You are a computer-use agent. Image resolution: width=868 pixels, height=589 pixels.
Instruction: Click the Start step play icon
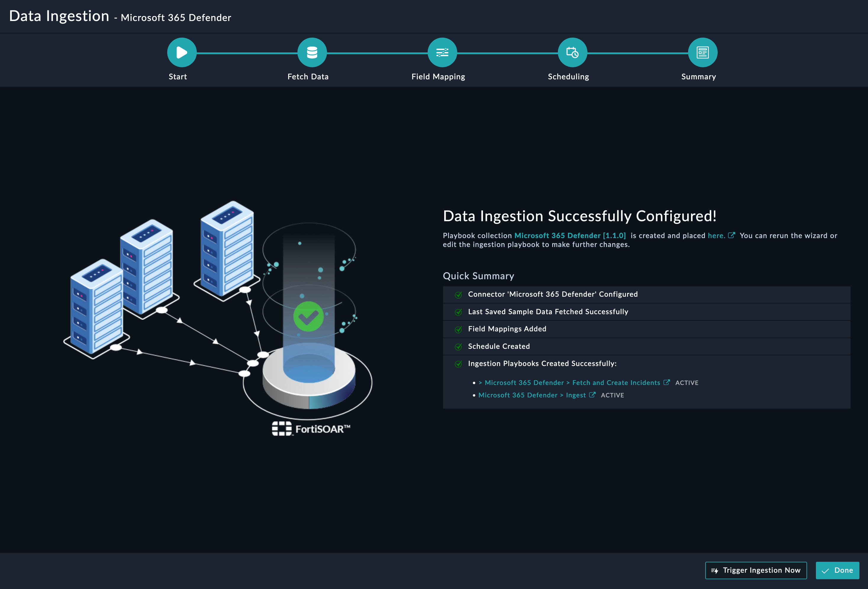point(181,52)
